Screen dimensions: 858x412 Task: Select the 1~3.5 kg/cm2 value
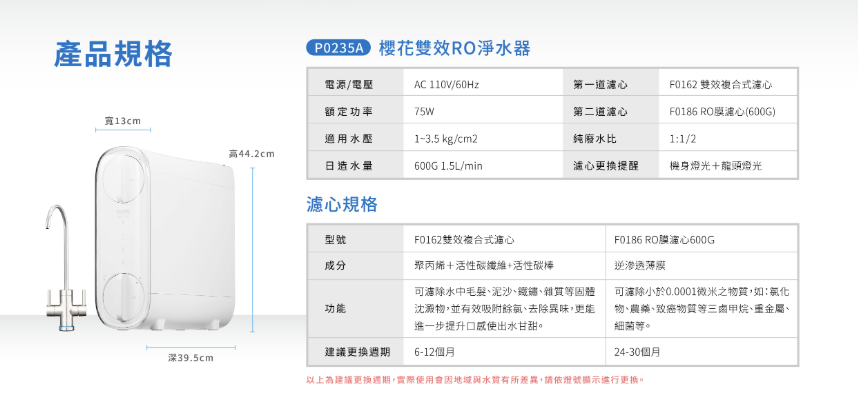[446, 140]
